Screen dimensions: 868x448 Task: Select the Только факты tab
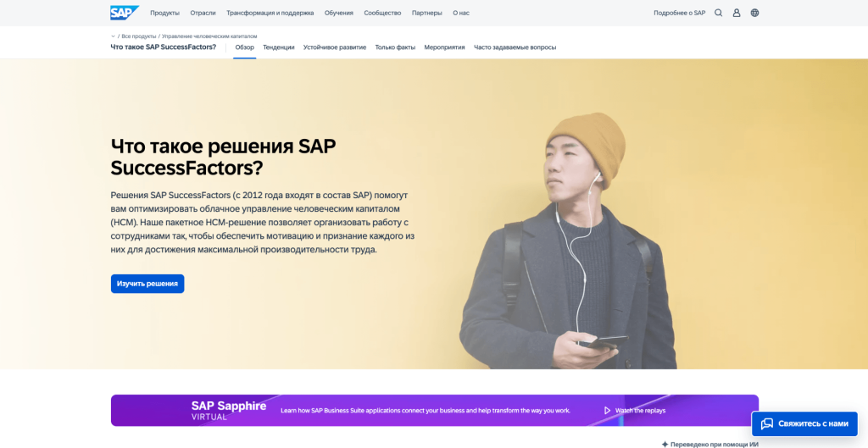click(395, 47)
